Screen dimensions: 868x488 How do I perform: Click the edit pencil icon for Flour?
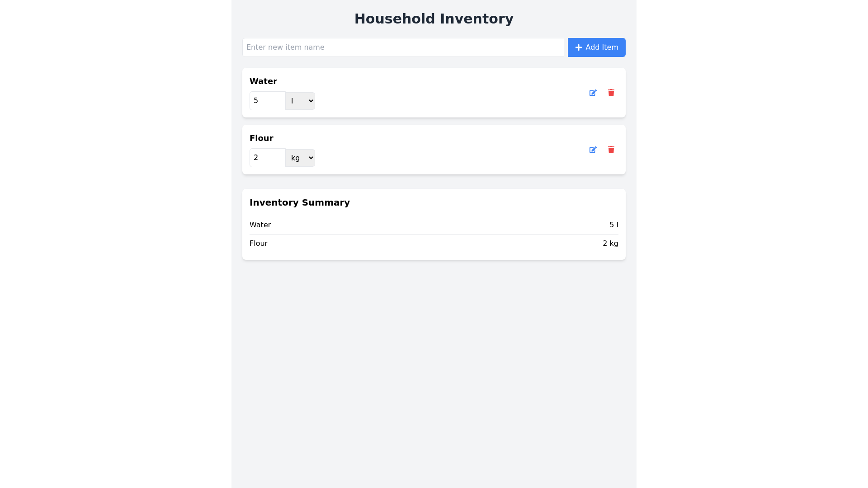coord(593,150)
